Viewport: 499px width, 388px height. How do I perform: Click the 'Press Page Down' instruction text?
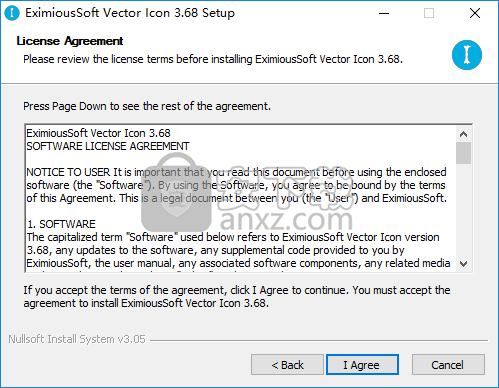(147, 106)
